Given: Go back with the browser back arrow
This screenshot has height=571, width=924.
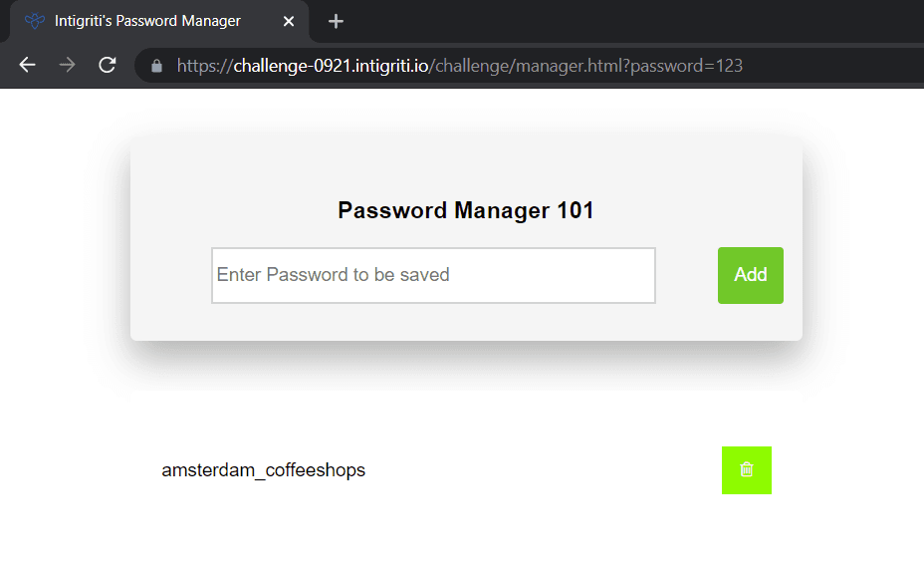Looking at the screenshot, I should point(27,65).
